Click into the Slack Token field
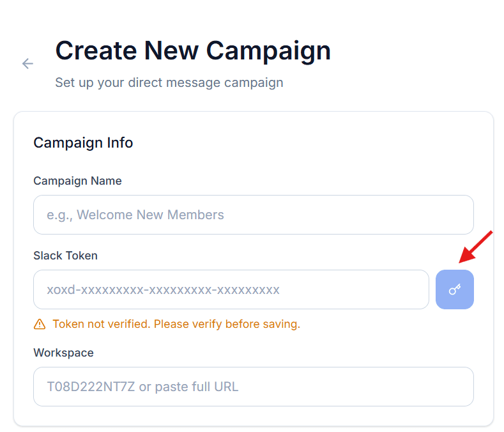This screenshot has width=504, height=432. point(231,289)
